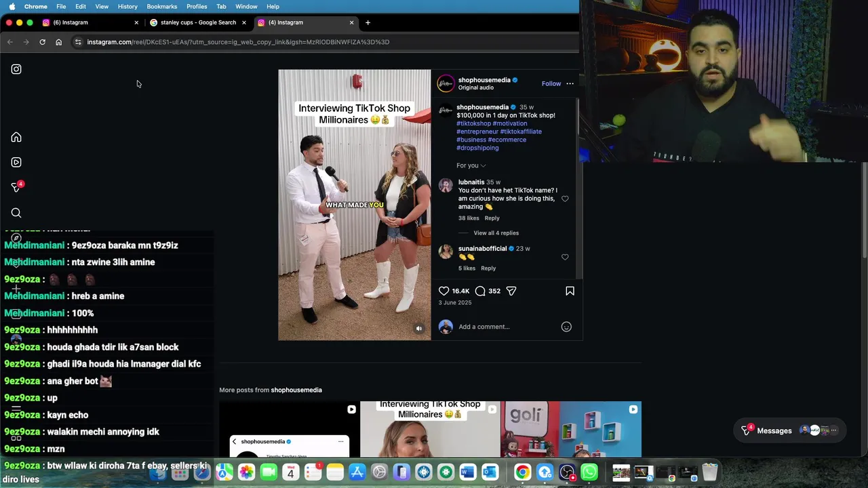Viewport: 868px width, 488px height.
Task: Like lubnaitis's comment with the heart
Action: tap(565, 199)
